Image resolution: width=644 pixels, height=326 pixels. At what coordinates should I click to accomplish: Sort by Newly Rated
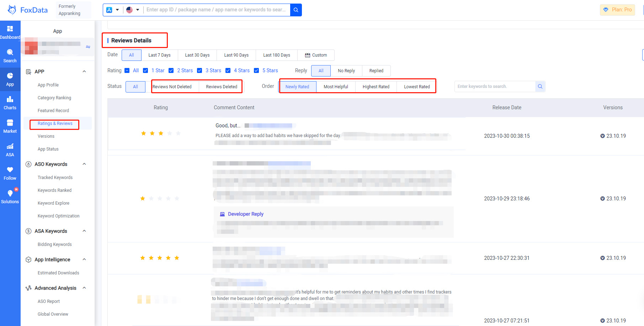point(297,87)
